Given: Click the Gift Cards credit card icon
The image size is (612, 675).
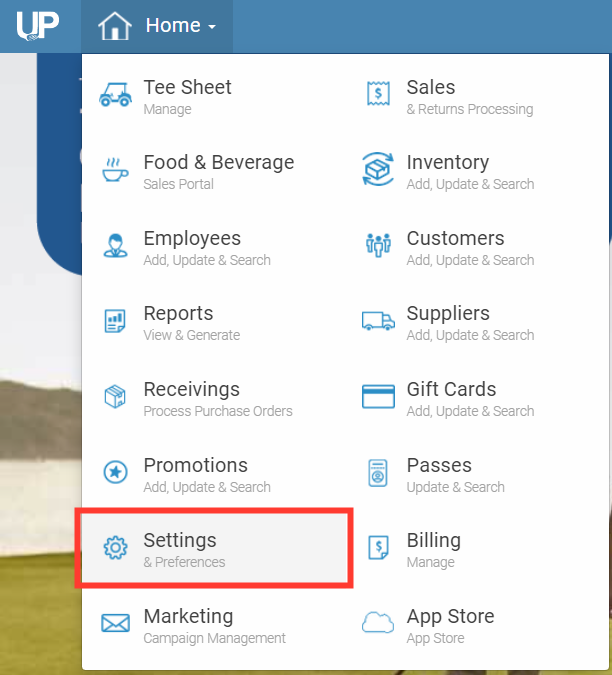Looking at the screenshot, I should pos(378,398).
